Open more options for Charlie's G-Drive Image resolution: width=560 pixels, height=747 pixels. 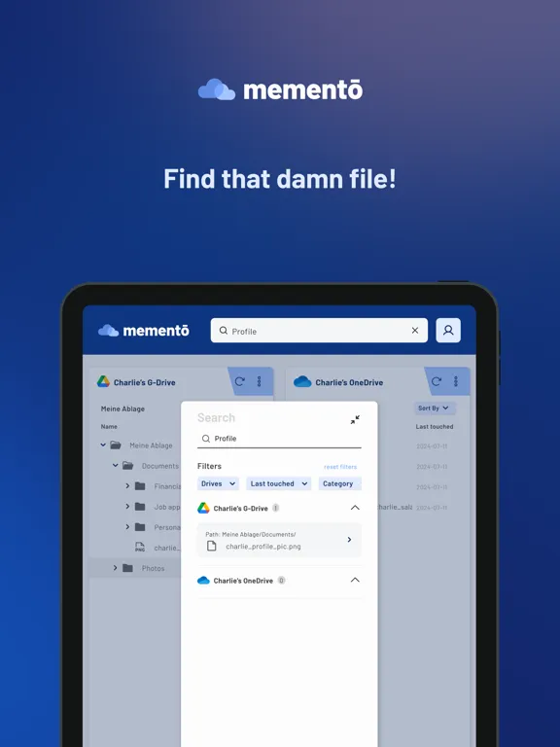pyautogui.click(x=259, y=381)
